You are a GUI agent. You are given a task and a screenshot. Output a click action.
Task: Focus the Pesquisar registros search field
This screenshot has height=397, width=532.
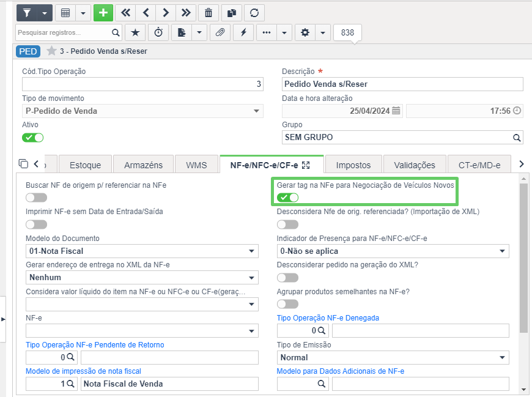click(x=64, y=32)
